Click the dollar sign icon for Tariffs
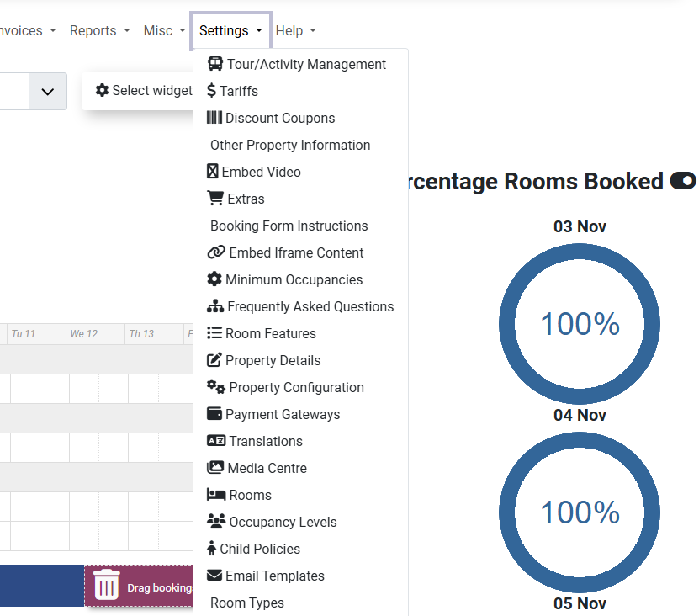Image resolution: width=699 pixels, height=616 pixels. point(211,91)
